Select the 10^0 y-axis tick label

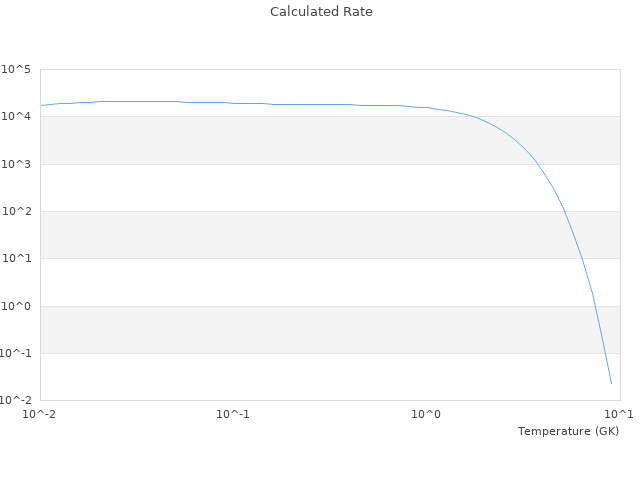[16, 306]
